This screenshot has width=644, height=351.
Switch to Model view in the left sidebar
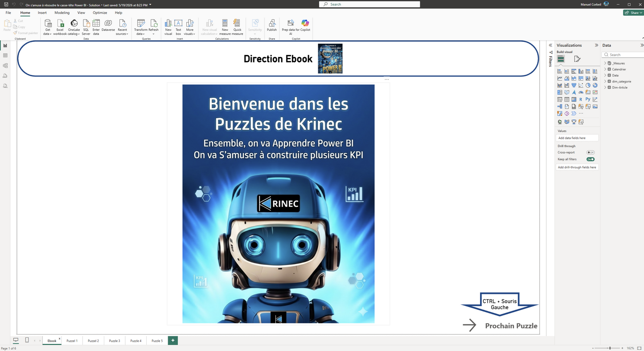5,66
